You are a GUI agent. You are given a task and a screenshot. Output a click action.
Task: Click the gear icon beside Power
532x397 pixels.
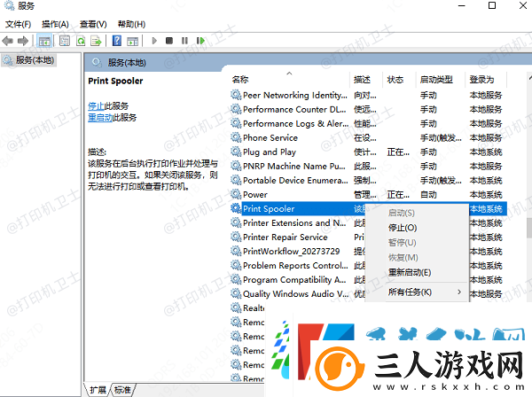pos(236,194)
